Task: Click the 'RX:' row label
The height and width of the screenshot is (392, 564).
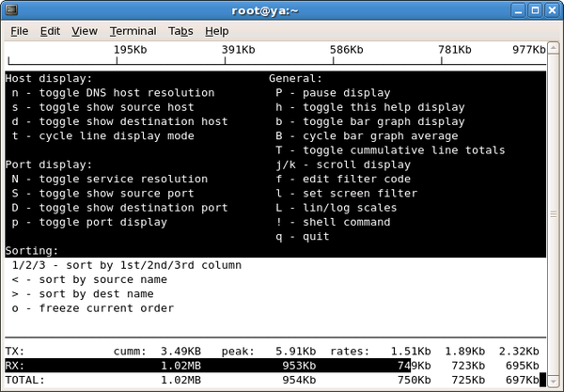Action: pyautogui.click(x=15, y=366)
